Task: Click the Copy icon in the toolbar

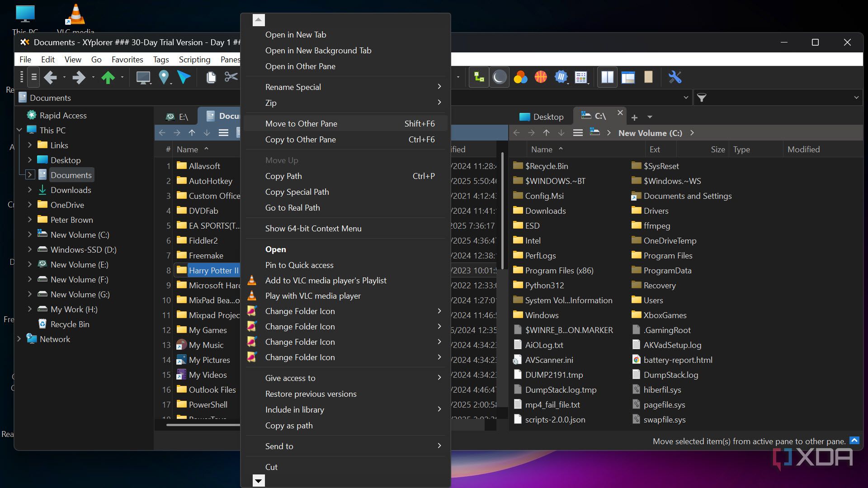Action: pos(211,77)
